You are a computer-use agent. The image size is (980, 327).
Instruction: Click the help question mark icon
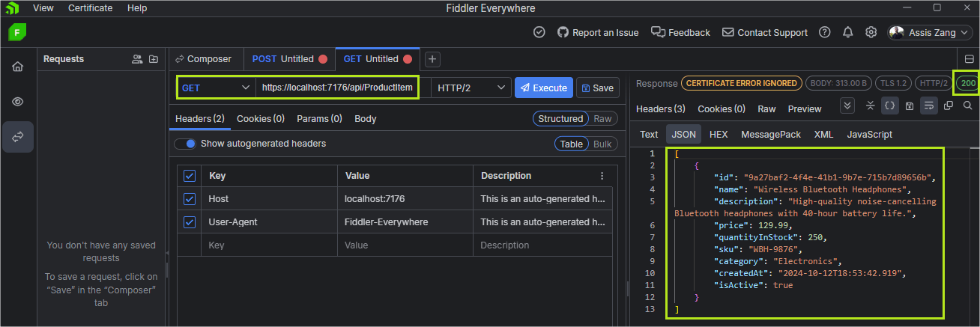[825, 32]
